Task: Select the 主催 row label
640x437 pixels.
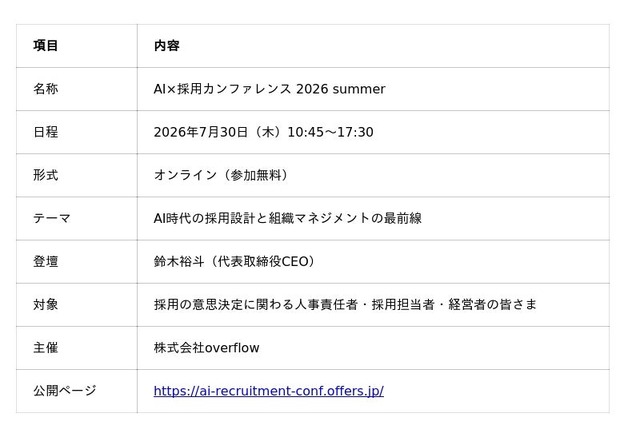Action: click(45, 348)
